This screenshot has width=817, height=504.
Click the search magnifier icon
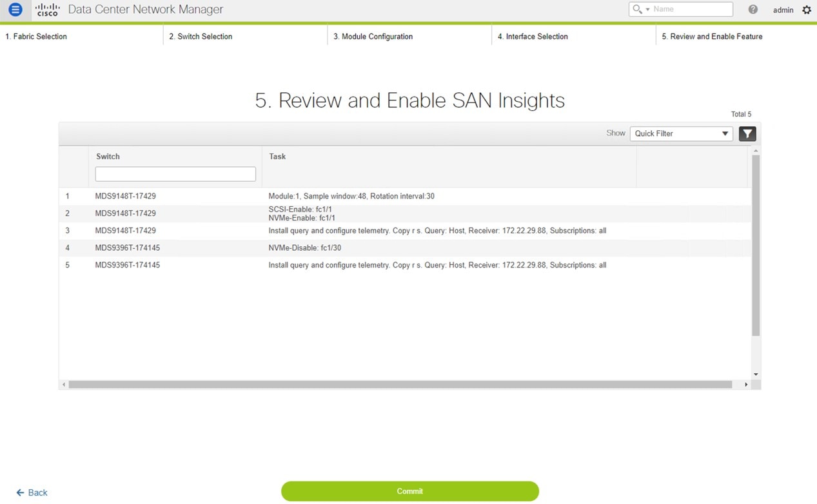pyautogui.click(x=637, y=9)
